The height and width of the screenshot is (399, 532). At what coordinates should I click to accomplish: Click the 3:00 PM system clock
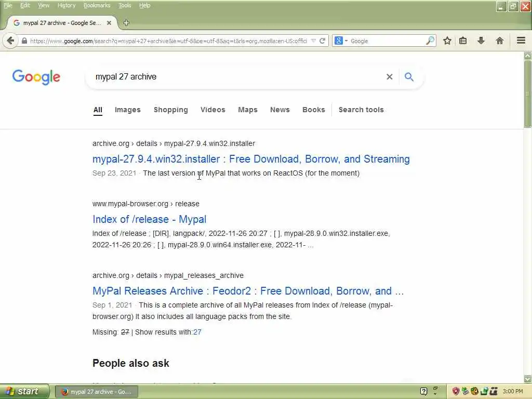click(x=513, y=392)
